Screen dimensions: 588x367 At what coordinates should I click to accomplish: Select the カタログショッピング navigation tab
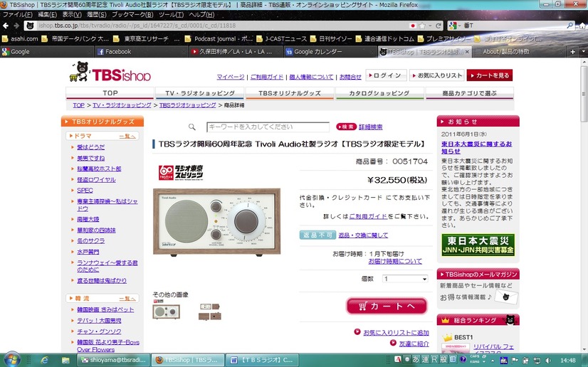tap(379, 93)
